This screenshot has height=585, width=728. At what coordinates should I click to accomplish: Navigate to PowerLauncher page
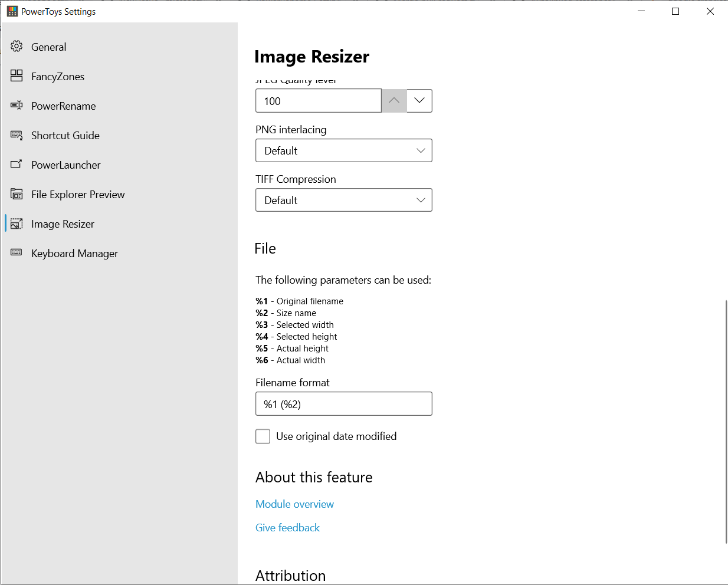pos(119,165)
